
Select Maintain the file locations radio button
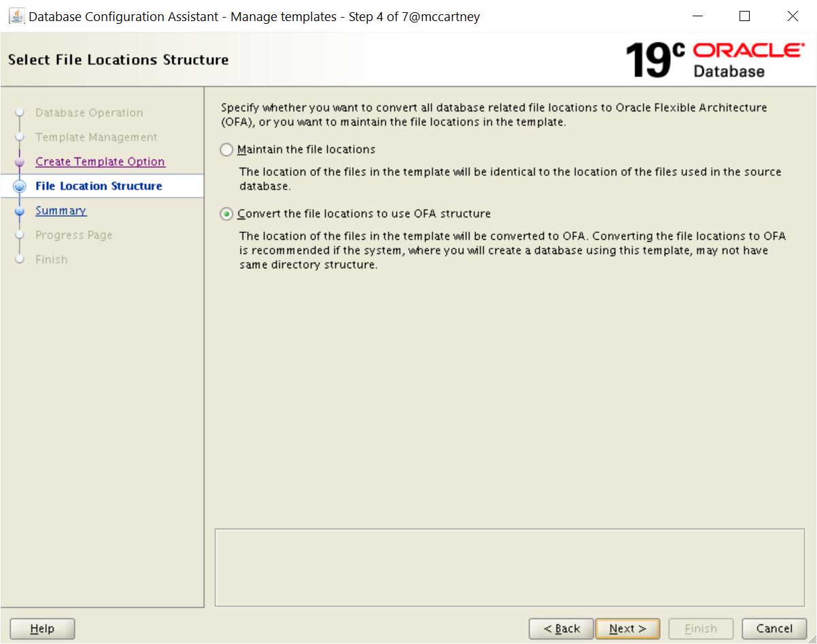(227, 149)
